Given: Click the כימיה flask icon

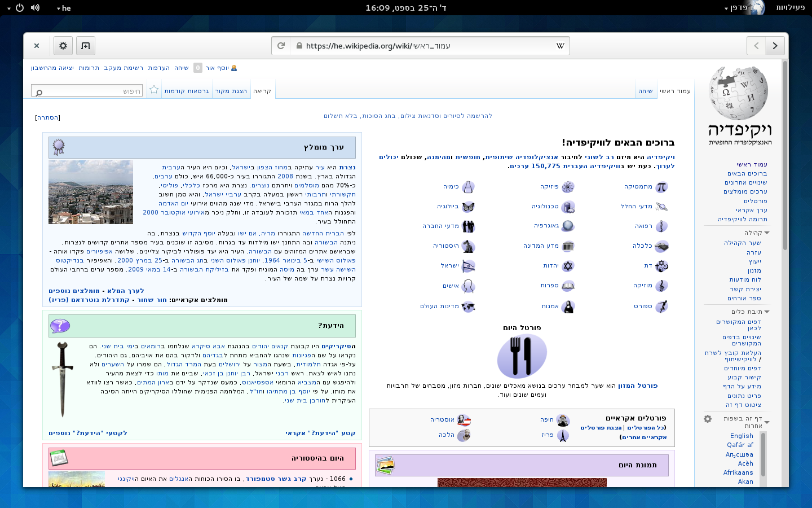Looking at the screenshot, I should coord(468,187).
